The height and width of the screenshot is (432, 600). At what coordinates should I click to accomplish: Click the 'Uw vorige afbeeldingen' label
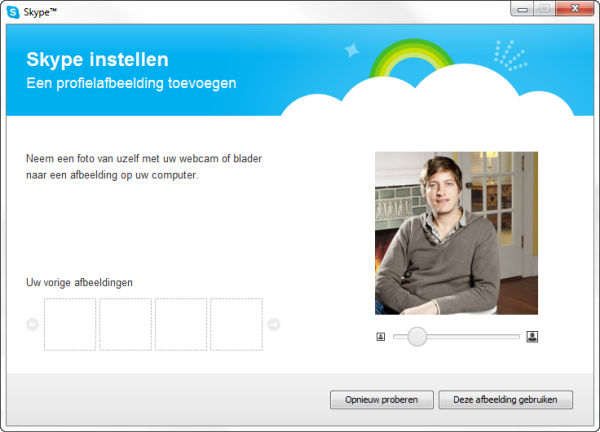point(79,282)
